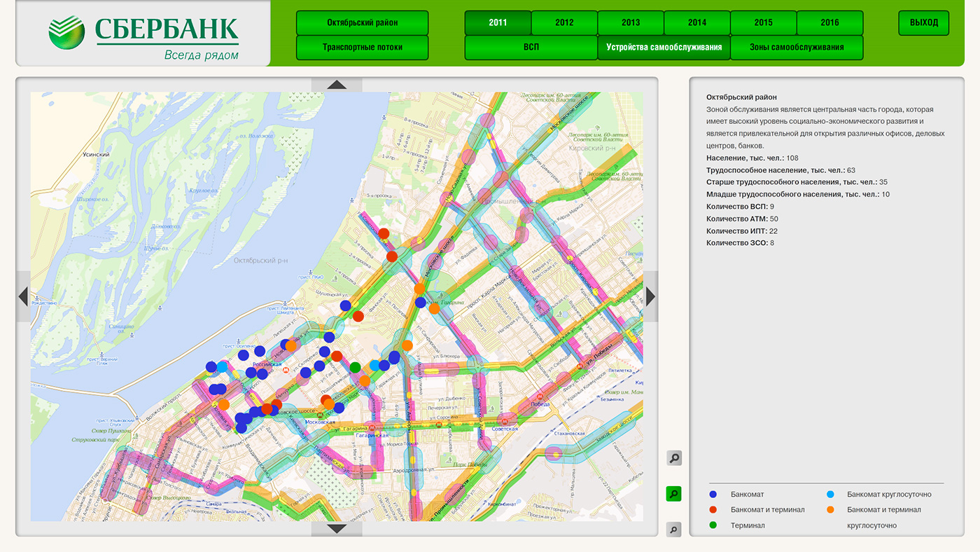Click the Младше трудоспособного населения line
The image size is (980, 552).
(x=798, y=194)
